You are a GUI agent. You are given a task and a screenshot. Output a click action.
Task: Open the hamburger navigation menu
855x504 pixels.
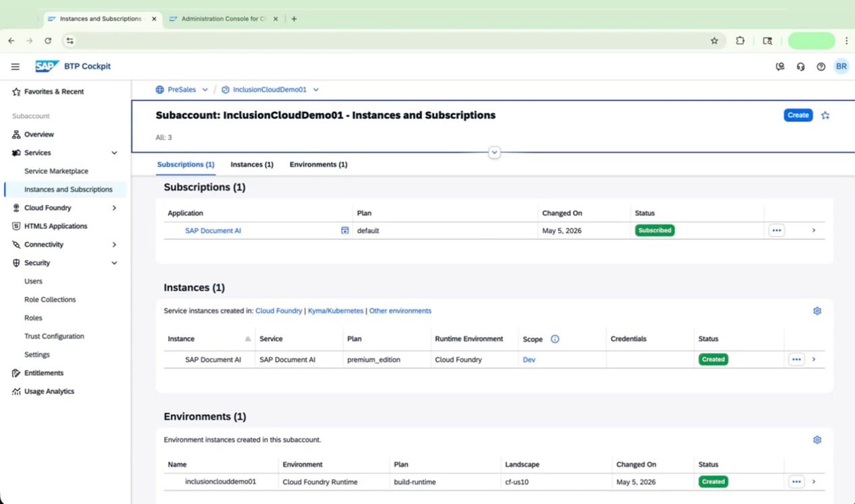[15, 67]
